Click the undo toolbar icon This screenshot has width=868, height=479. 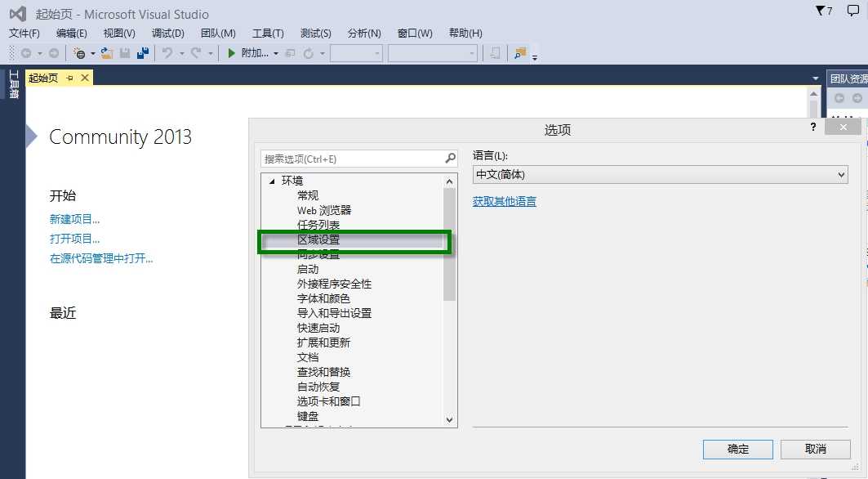coord(167,53)
